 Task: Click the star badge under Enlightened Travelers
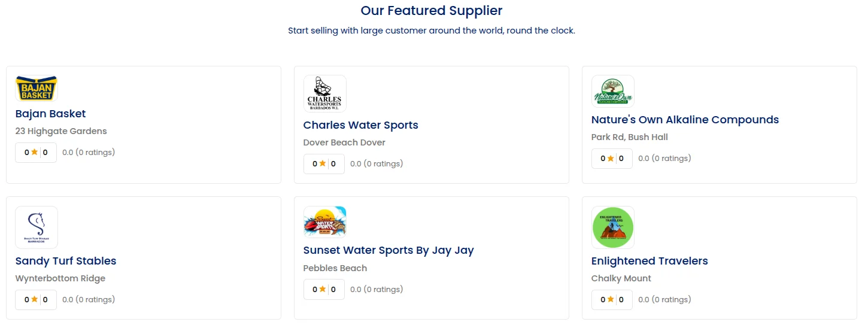pos(612,300)
